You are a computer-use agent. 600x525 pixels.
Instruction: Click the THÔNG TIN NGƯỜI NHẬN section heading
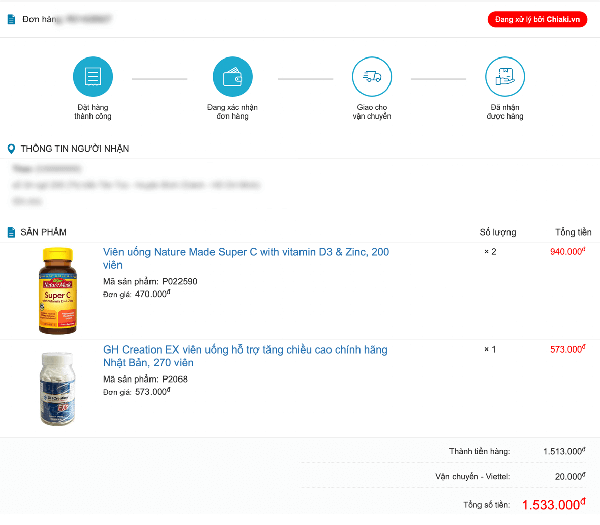[x=75, y=149]
